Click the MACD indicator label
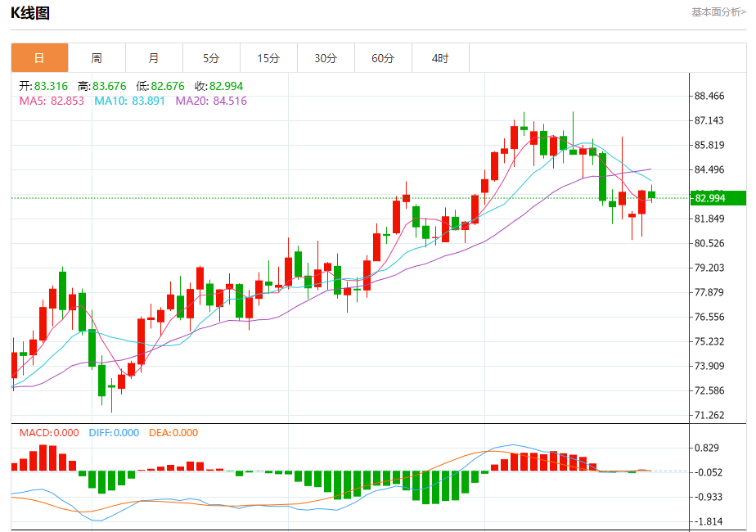Screen dimensions: 756x532 [x=49, y=433]
